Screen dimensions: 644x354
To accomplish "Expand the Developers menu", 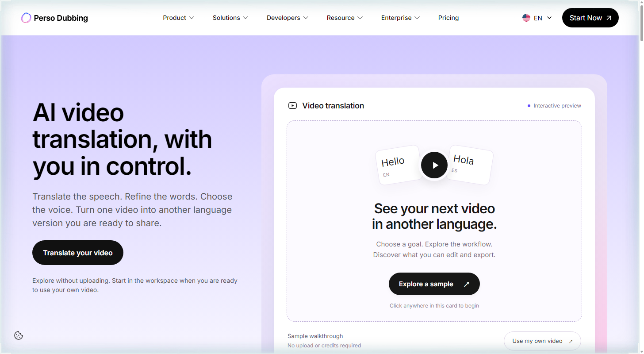I will [287, 18].
